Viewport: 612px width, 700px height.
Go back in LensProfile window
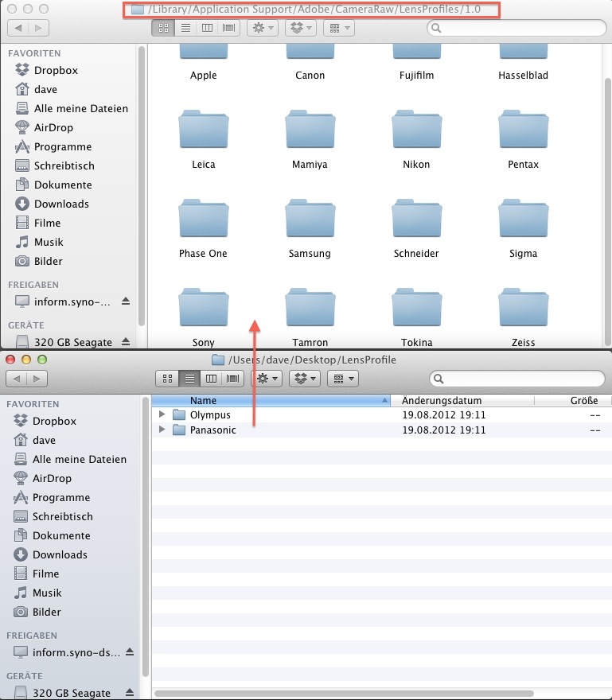click(16, 379)
